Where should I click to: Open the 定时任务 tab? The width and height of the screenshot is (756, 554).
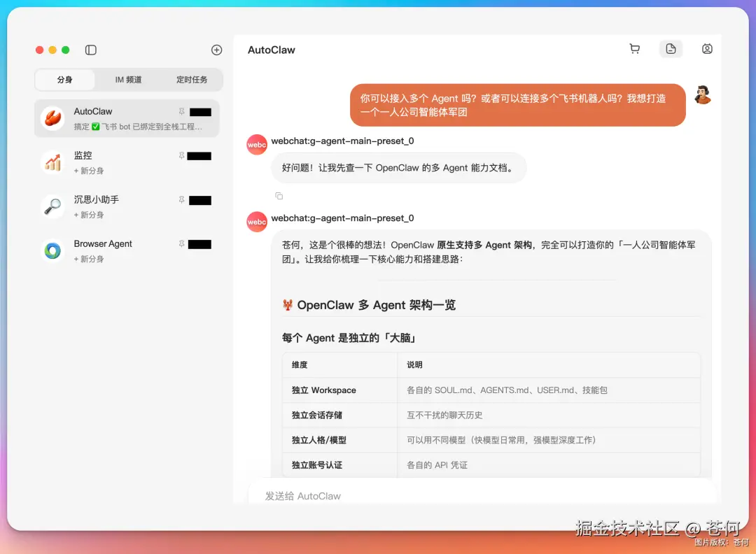pos(192,80)
